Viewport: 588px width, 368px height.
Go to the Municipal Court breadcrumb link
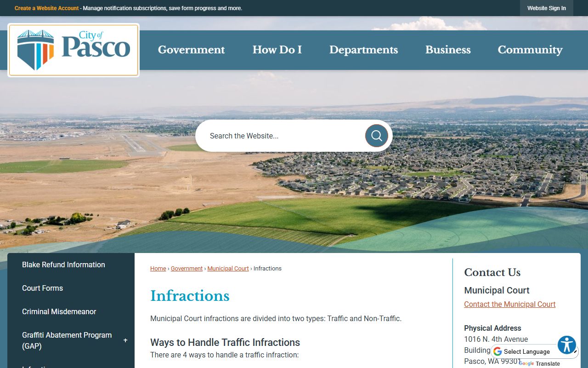point(228,269)
